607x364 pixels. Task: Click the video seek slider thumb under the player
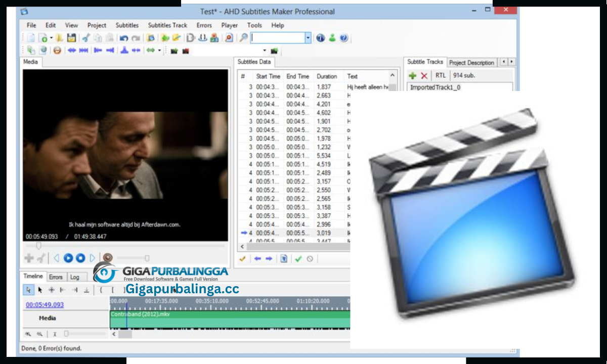[x=38, y=246]
